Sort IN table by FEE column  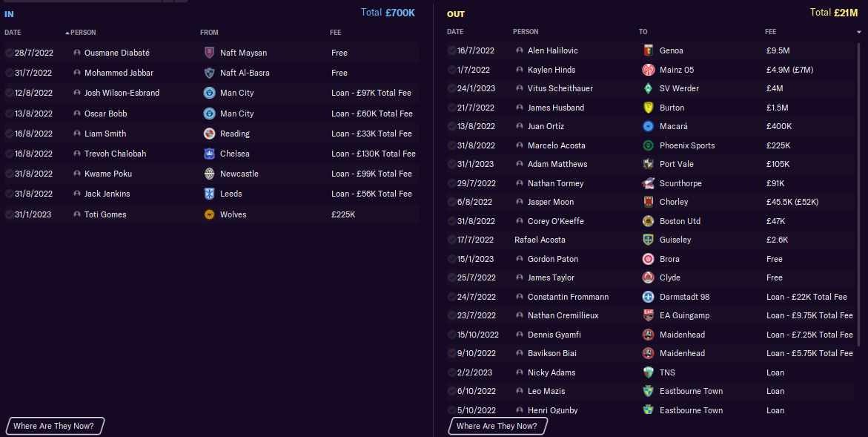[336, 33]
